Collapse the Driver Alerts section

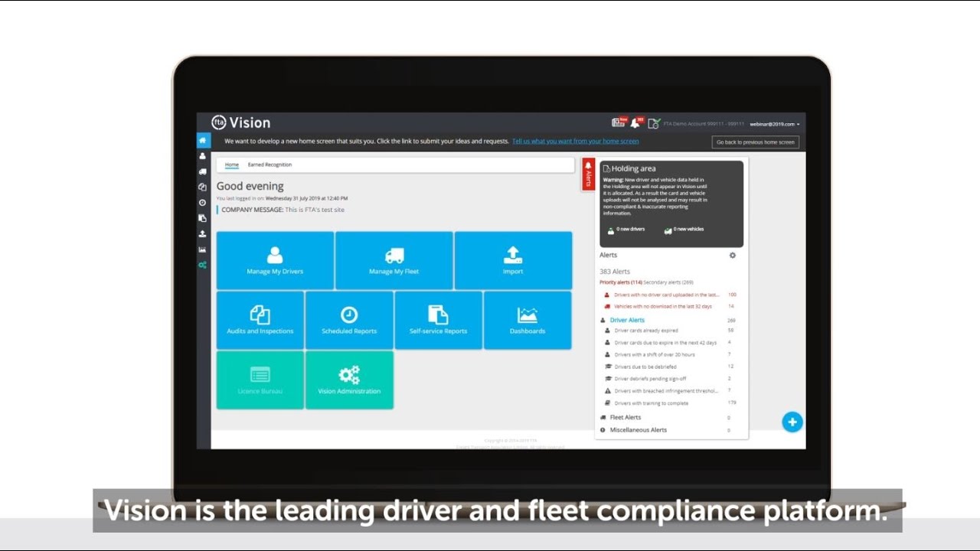(x=627, y=320)
